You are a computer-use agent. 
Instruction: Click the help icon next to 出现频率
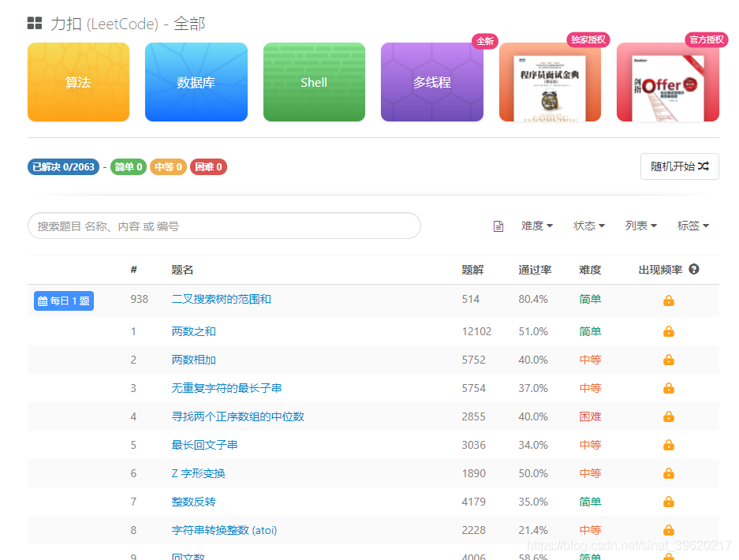point(694,269)
